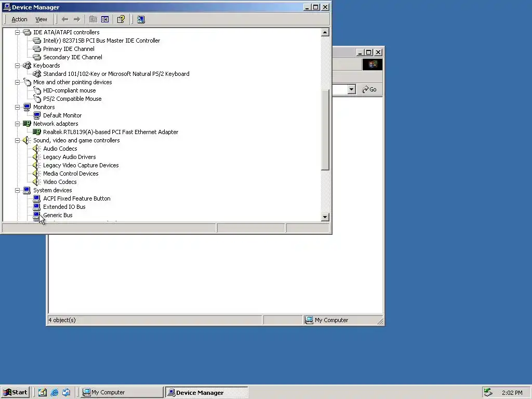
Task: Collapse the Keyboards node
Action: [17, 65]
